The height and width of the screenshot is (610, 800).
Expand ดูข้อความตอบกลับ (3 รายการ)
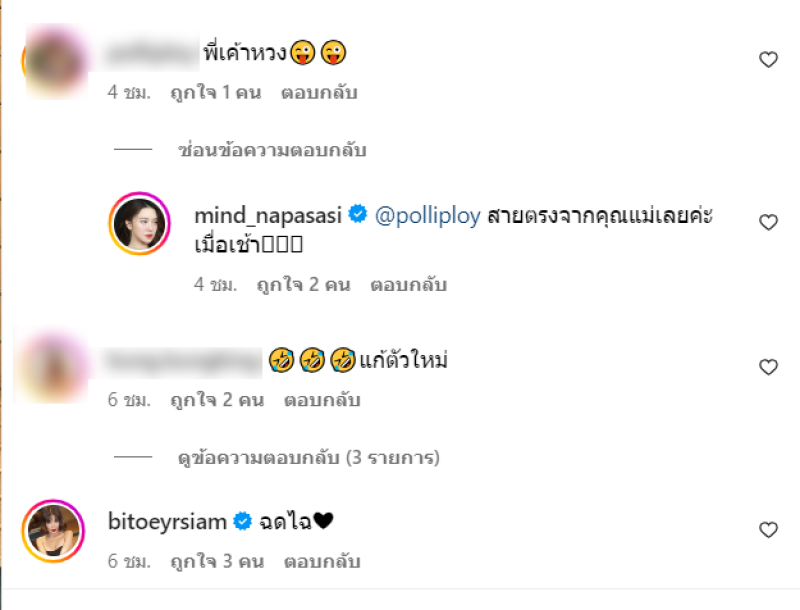click(x=308, y=458)
